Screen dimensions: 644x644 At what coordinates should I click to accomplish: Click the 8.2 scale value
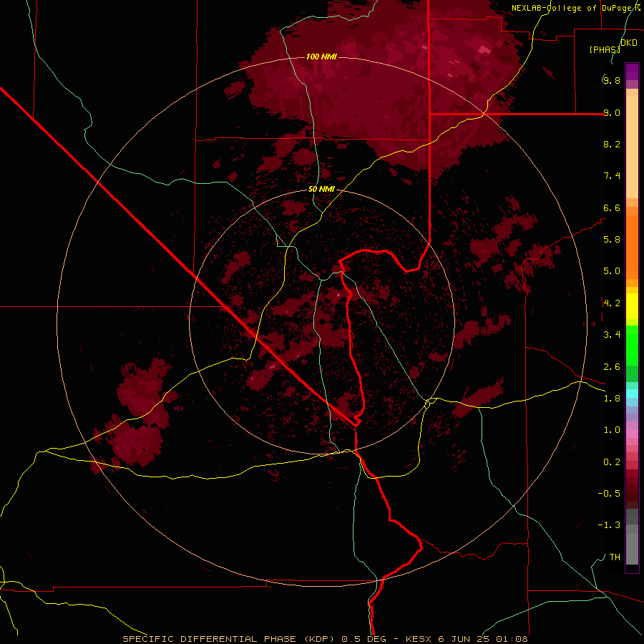tap(612, 144)
